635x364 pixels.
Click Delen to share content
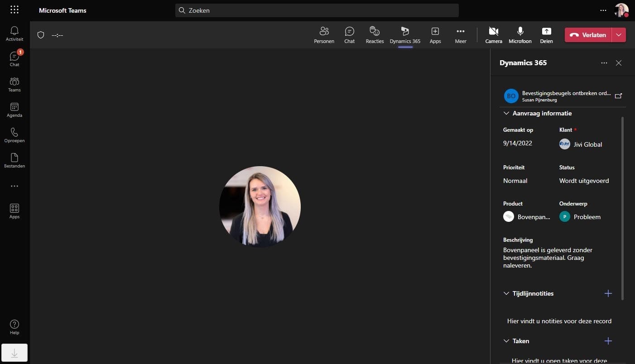point(547,35)
